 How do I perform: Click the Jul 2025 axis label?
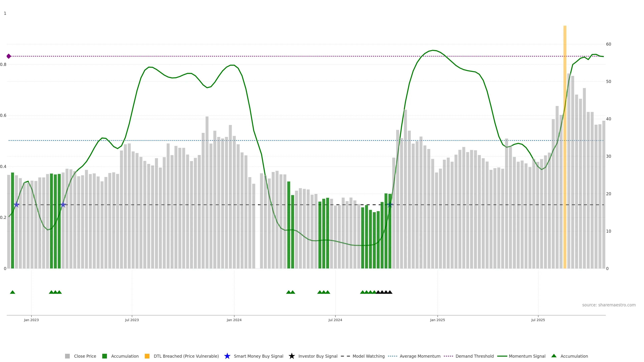coord(538,320)
